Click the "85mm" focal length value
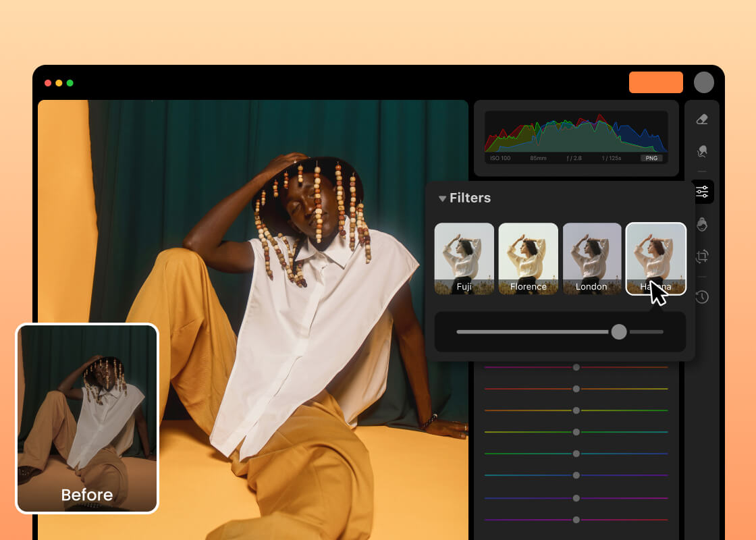Viewport: 756px width, 540px height. (x=538, y=158)
